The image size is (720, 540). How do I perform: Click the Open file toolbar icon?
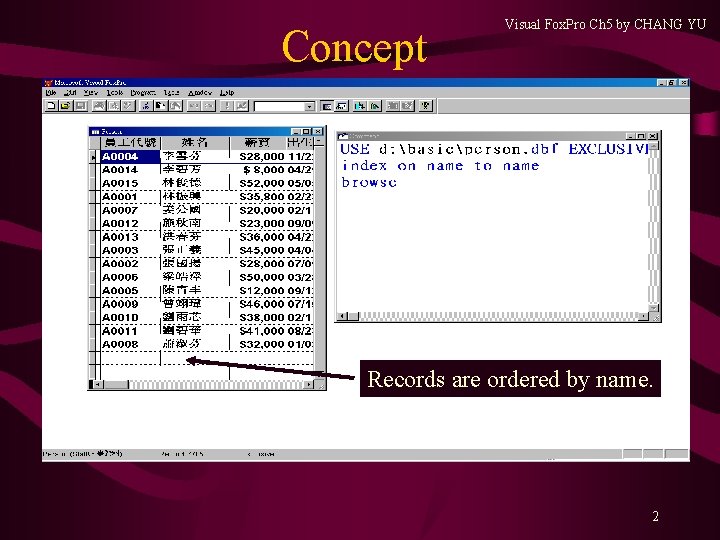pos(66,106)
